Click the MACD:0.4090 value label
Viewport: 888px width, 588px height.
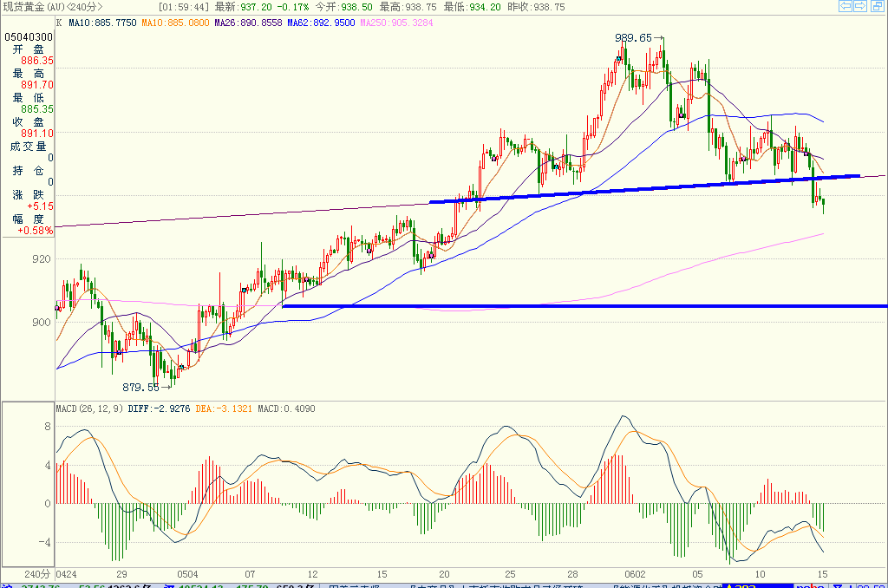[x=286, y=408]
